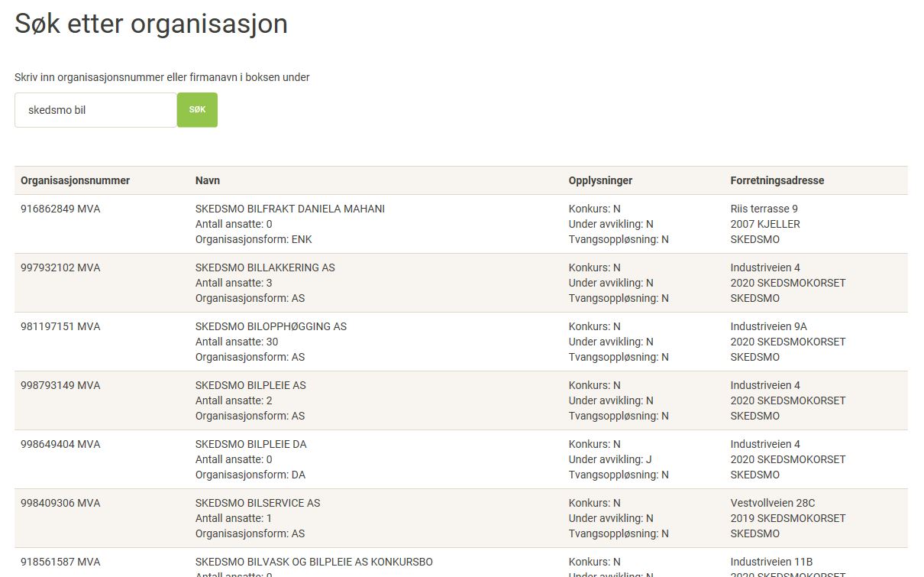
Task: Click the name SKEDSMO BILSERVICE AS
Action: pyautogui.click(x=258, y=503)
